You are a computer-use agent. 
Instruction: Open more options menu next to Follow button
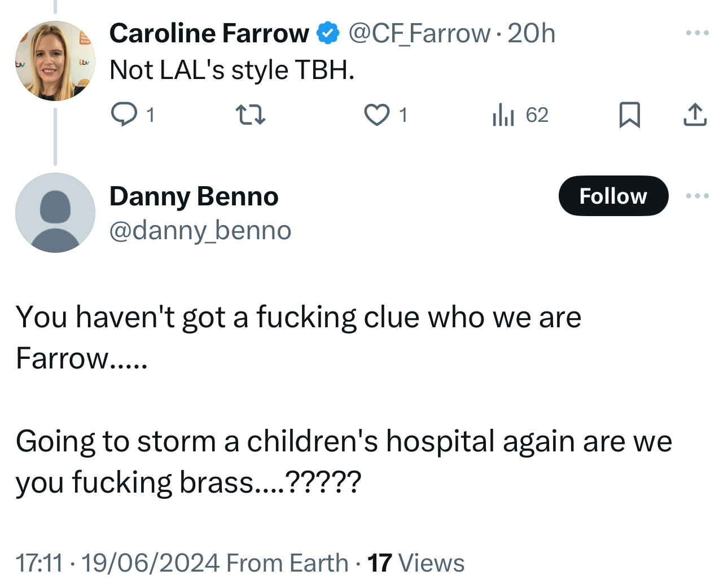tap(697, 196)
